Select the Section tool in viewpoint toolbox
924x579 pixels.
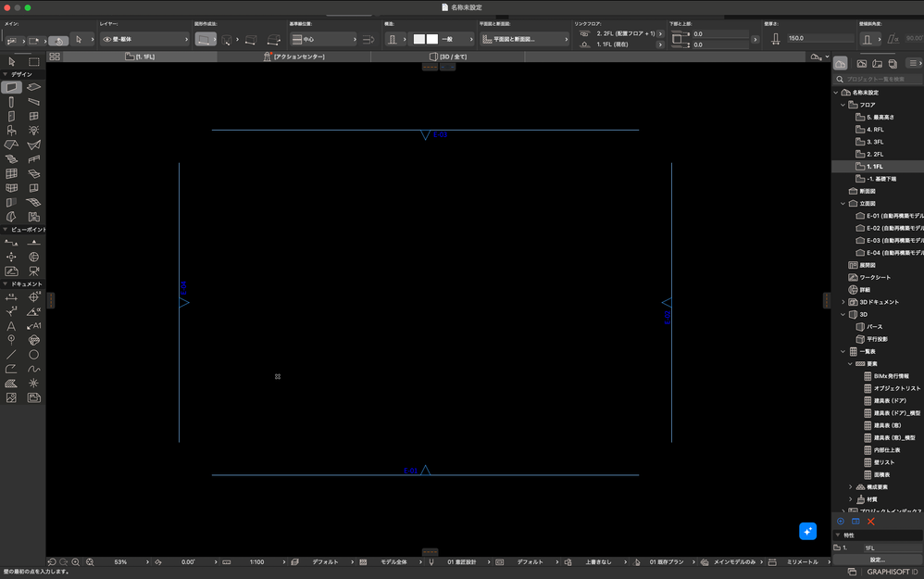click(11, 243)
